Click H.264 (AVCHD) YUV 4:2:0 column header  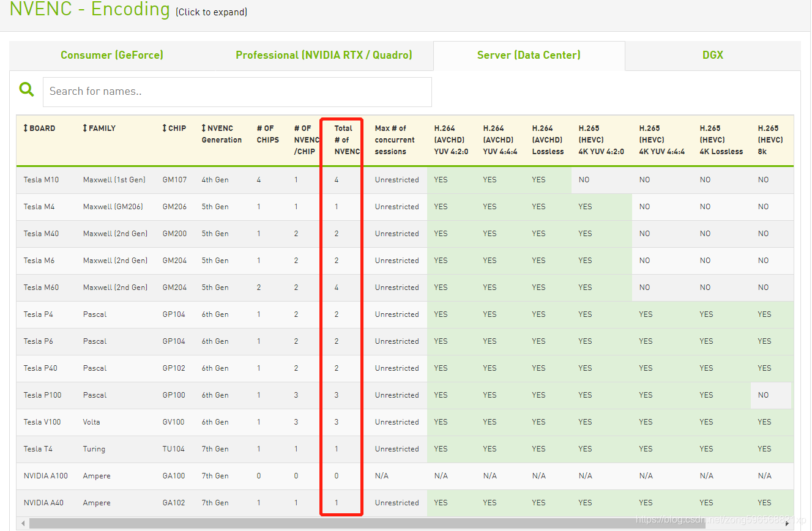pos(451,140)
